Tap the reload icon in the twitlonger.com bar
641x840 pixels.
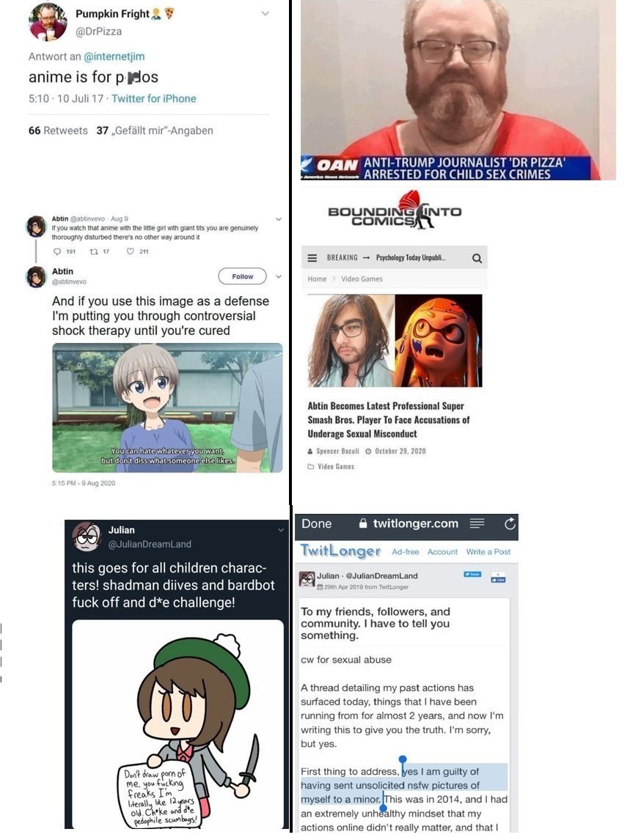pos(510,523)
